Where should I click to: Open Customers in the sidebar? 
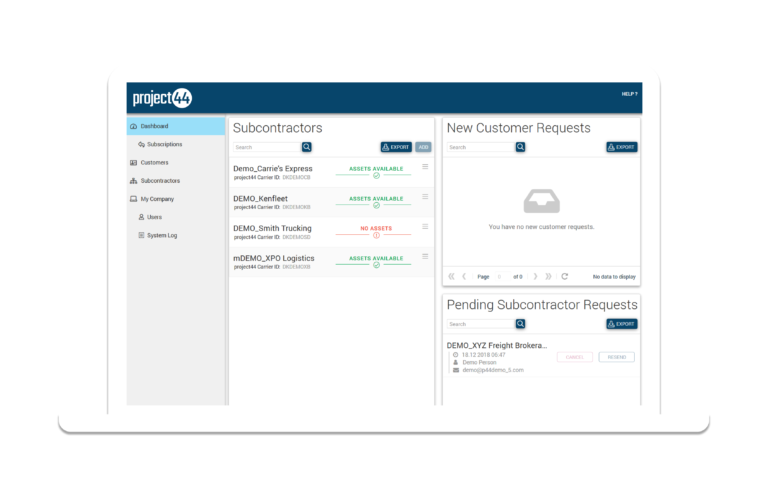(x=154, y=163)
